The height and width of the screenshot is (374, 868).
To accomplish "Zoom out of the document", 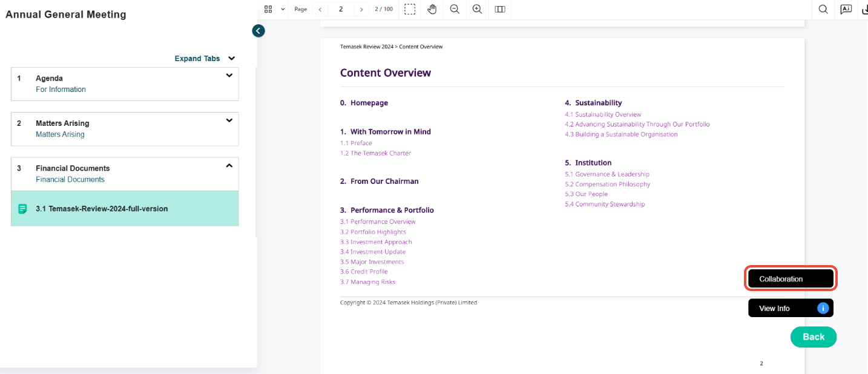I will (455, 9).
